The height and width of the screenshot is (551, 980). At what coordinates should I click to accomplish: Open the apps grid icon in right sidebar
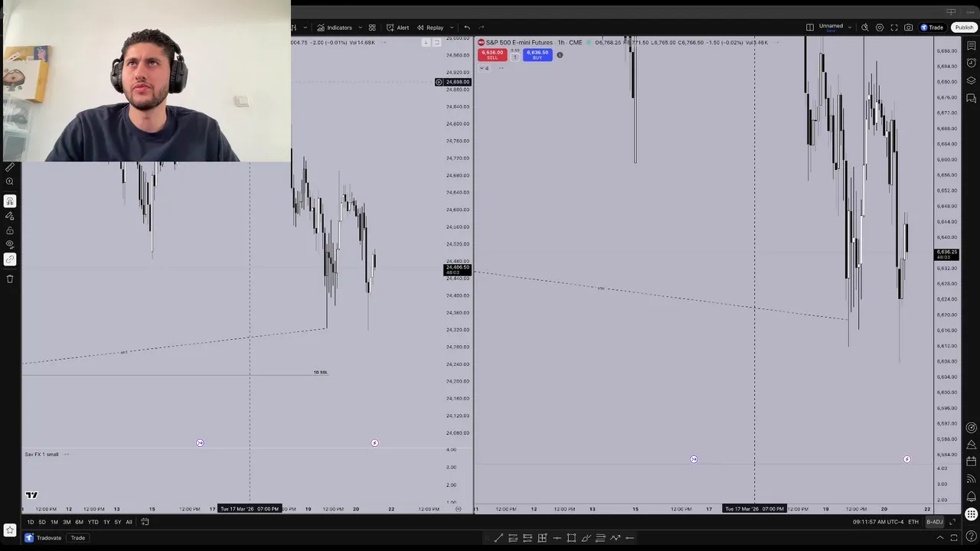click(971, 514)
